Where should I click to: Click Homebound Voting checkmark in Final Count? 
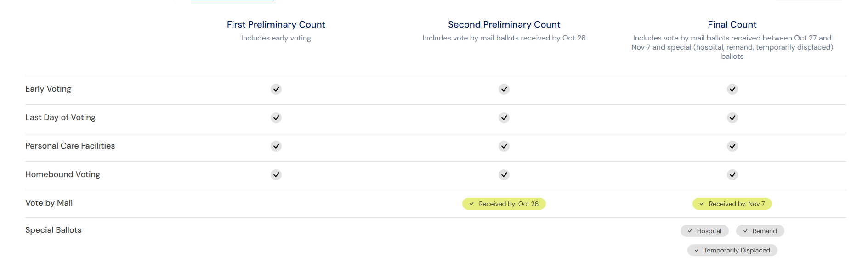point(732,175)
